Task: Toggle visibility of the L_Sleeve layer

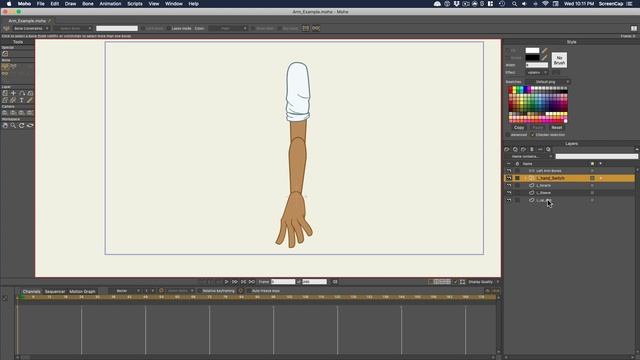Action: tap(509, 193)
